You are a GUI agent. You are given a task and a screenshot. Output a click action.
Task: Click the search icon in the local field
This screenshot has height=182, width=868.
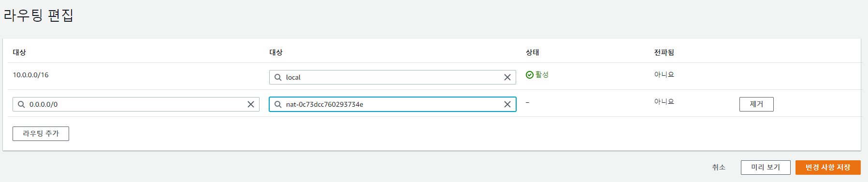(278, 77)
